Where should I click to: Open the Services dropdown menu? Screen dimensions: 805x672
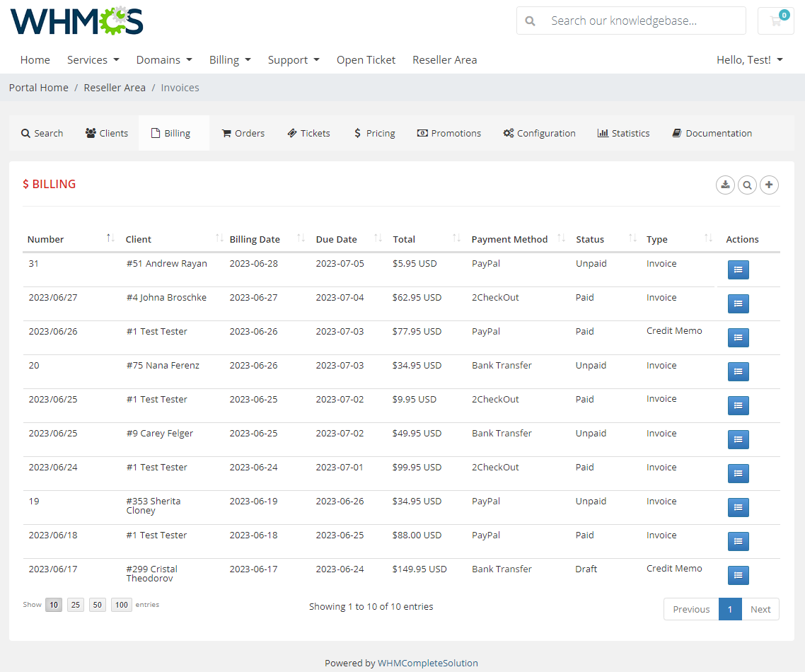(93, 60)
